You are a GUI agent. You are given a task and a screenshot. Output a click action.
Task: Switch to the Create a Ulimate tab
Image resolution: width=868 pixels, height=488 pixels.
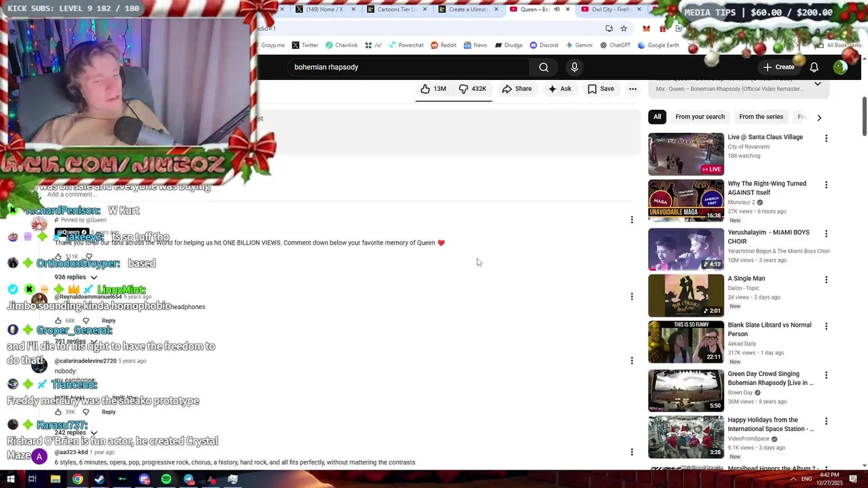(x=468, y=9)
